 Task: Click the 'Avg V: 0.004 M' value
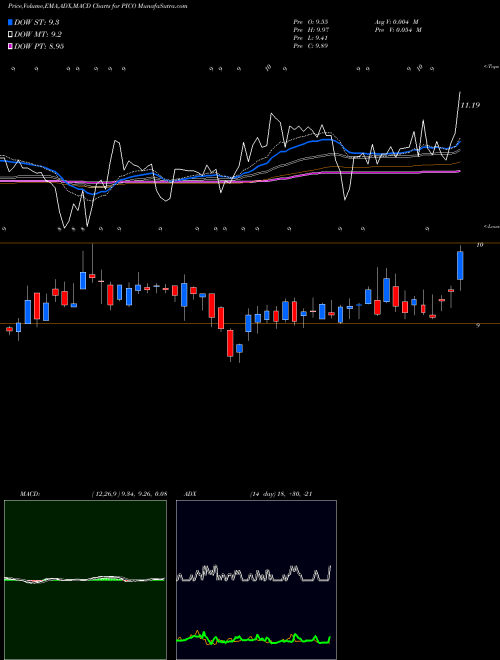pos(396,21)
